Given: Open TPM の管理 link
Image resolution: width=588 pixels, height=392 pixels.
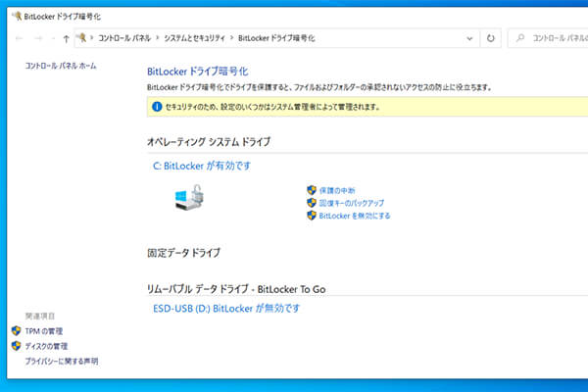Looking at the screenshot, I should click(x=44, y=331).
